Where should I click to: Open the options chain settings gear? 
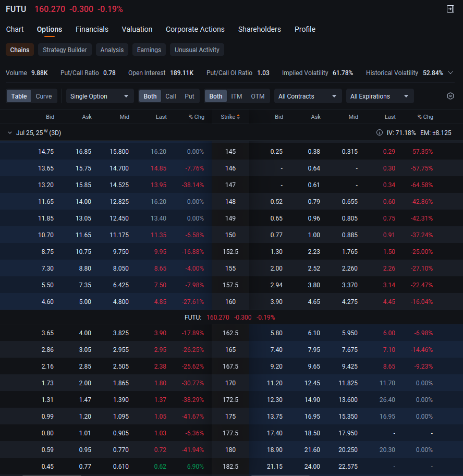(450, 96)
